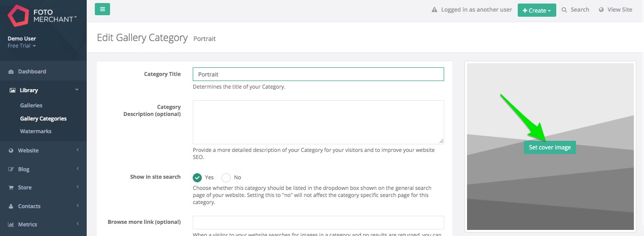
Task: Click the Library image icon
Action: click(12, 91)
